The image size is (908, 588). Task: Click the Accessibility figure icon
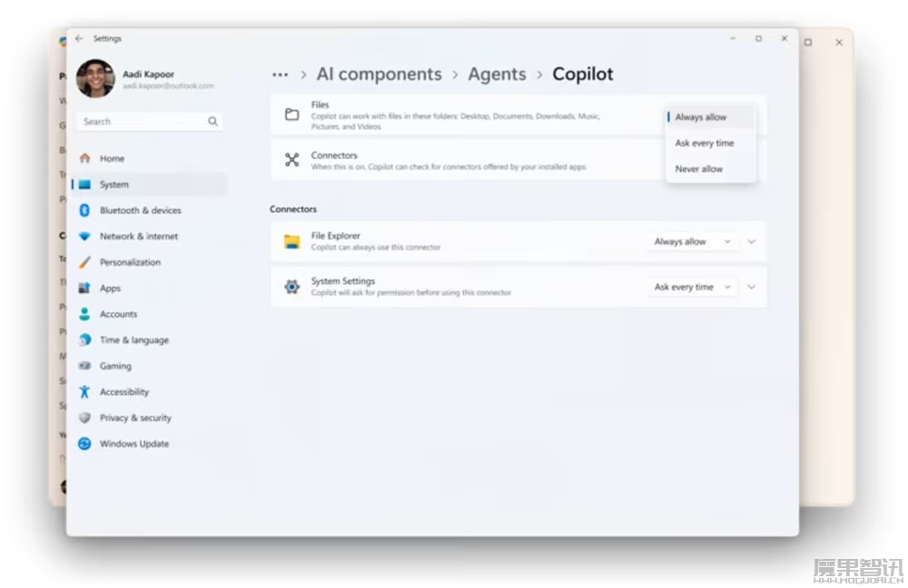(x=84, y=392)
